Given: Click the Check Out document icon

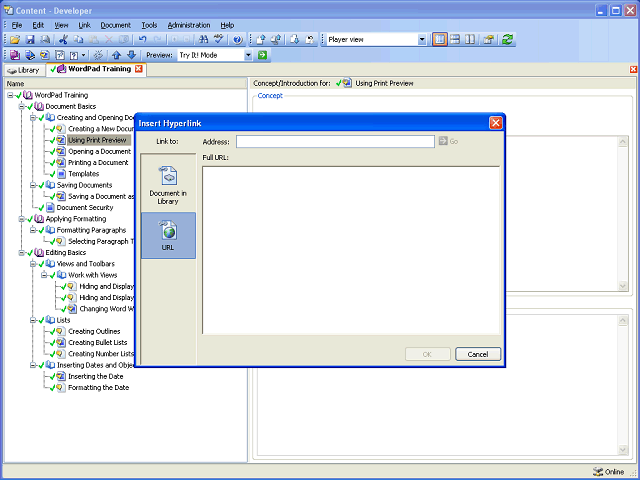Looking at the screenshot, I should pos(295,40).
